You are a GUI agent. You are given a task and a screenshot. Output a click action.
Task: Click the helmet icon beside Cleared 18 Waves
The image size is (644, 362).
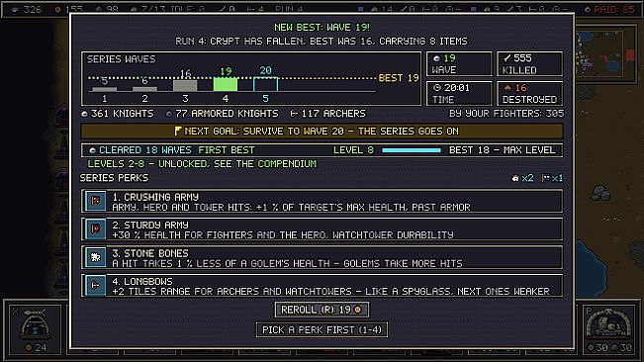point(92,150)
